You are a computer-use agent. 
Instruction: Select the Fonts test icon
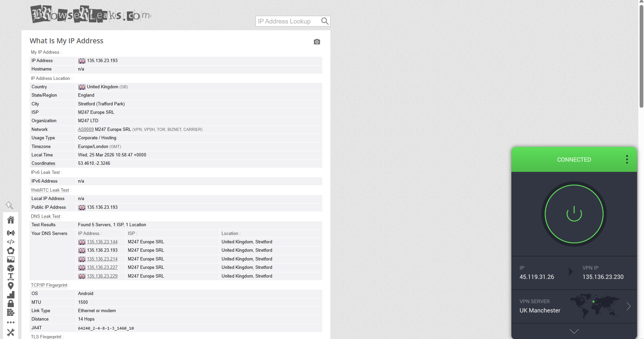[x=10, y=277]
